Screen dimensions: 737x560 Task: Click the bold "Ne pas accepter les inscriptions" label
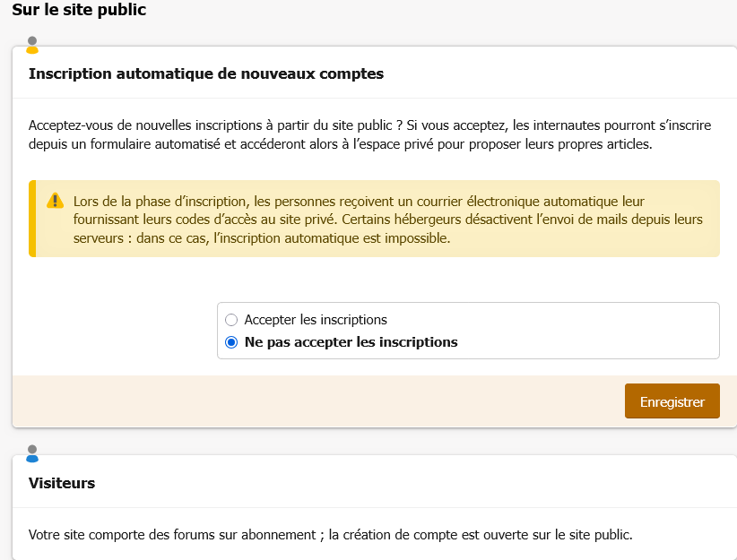[x=351, y=342]
